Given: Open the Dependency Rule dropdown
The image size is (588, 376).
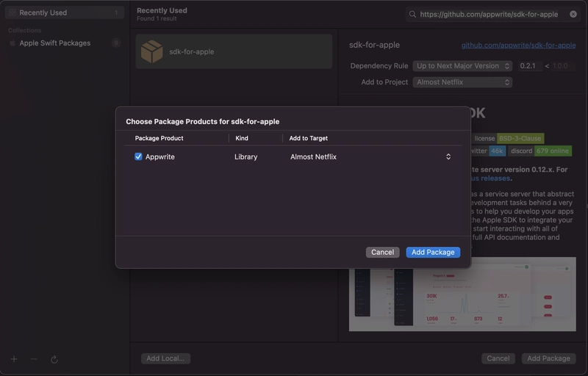Looking at the screenshot, I should [x=462, y=66].
